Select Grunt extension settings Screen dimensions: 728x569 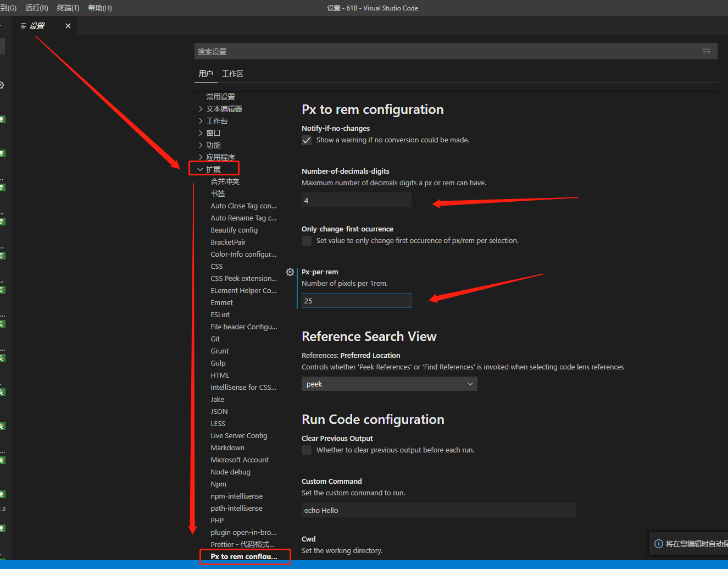coord(219,351)
